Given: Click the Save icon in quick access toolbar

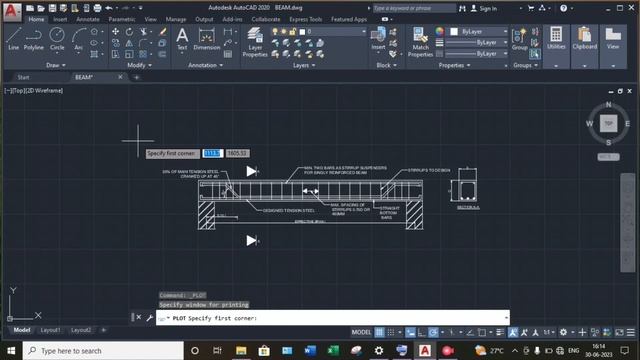Looking at the screenshot, I should tap(52, 8).
